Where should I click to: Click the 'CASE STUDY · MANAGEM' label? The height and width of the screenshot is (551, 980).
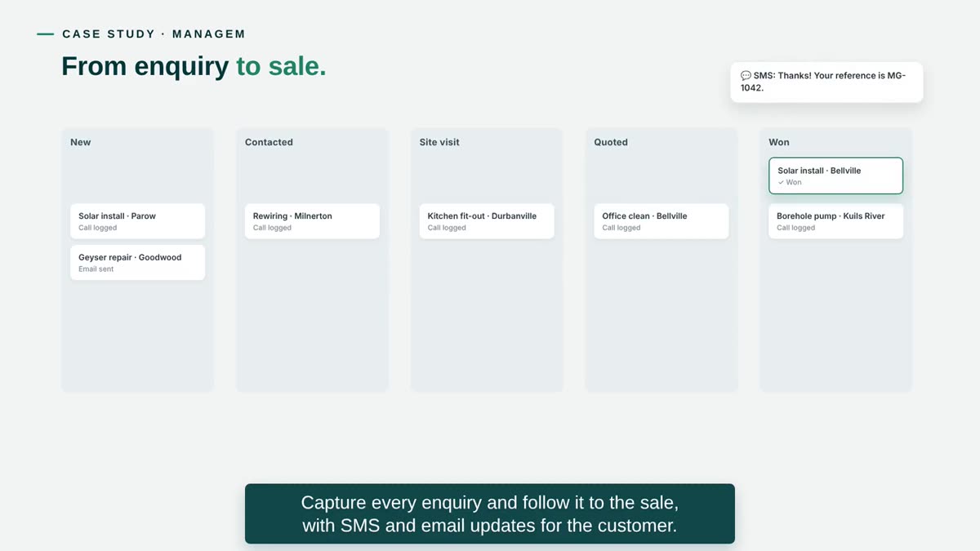click(x=154, y=34)
